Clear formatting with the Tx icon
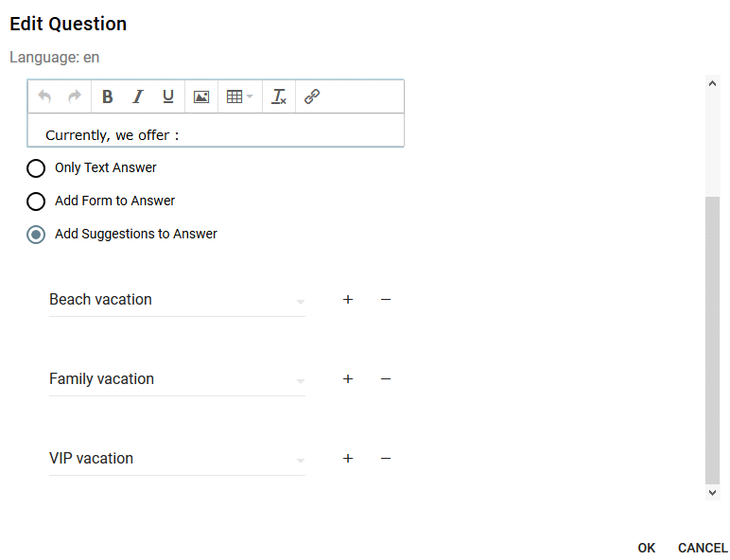Viewport: 730px width, 560px height. pos(279,96)
